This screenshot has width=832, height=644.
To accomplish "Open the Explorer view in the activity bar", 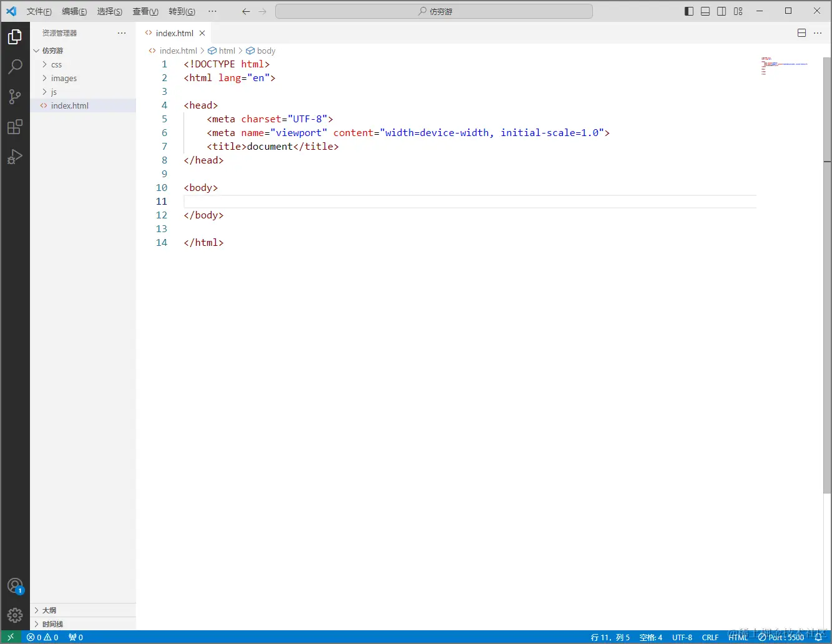I will pos(15,37).
